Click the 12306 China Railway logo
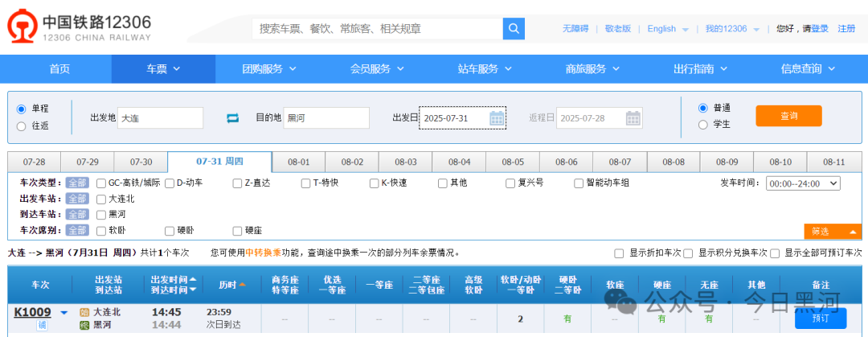Viewport: 868px width, 337px height. point(79,27)
